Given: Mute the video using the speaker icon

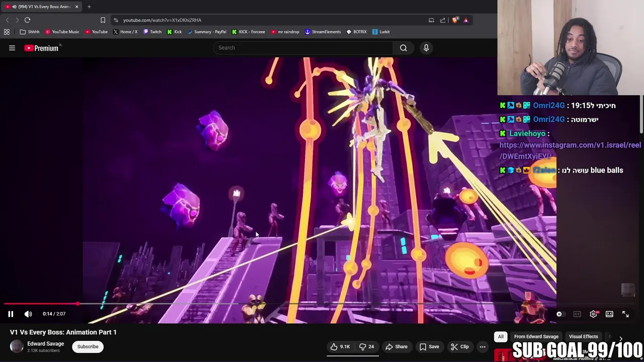Looking at the screenshot, I should (28, 314).
